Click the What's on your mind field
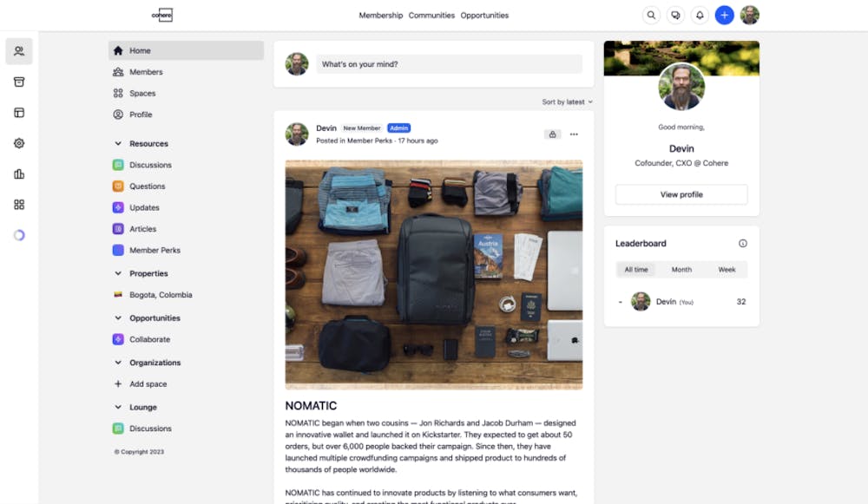868x504 pixels. (449, 64)
